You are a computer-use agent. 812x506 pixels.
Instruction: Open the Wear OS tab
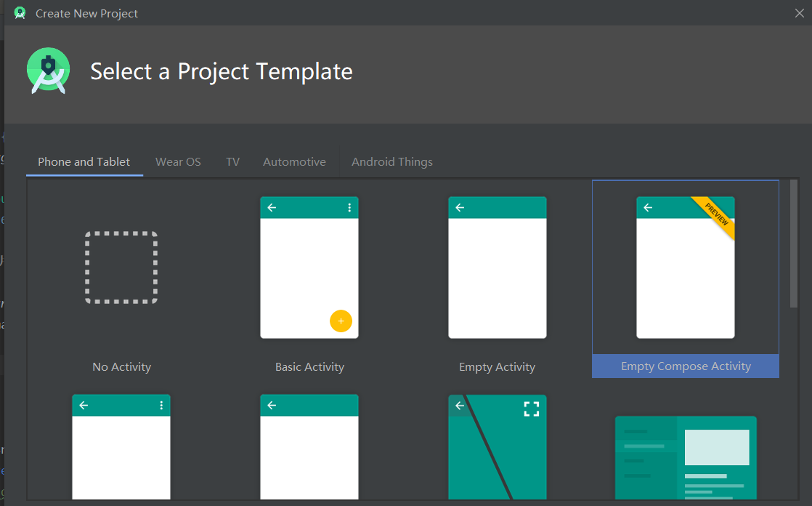click(x=178, y=161)
